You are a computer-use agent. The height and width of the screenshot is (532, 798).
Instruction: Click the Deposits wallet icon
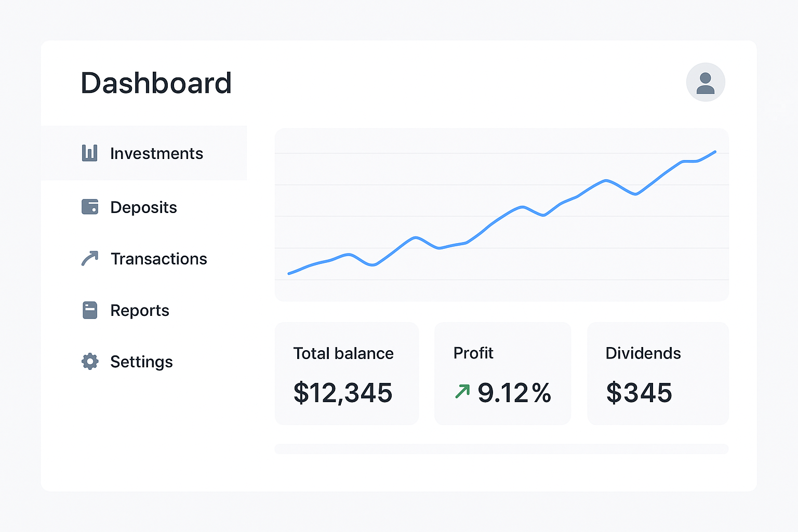pos(90,207)
